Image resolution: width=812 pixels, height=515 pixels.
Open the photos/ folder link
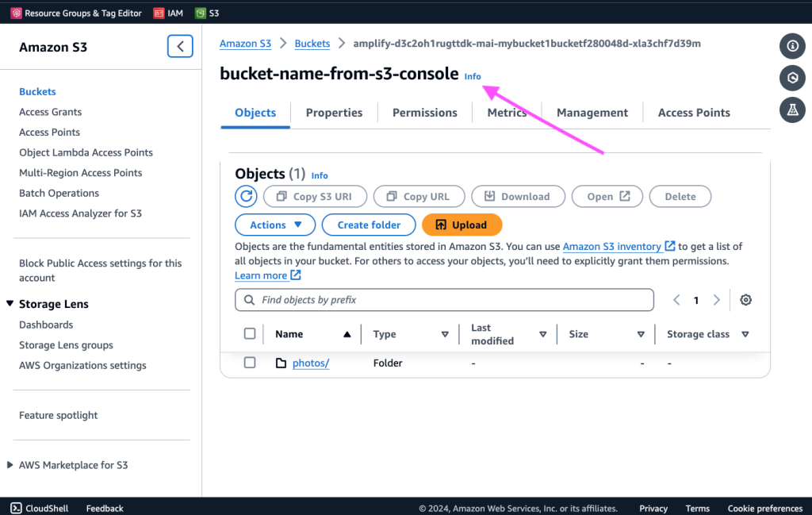(311, 363)
